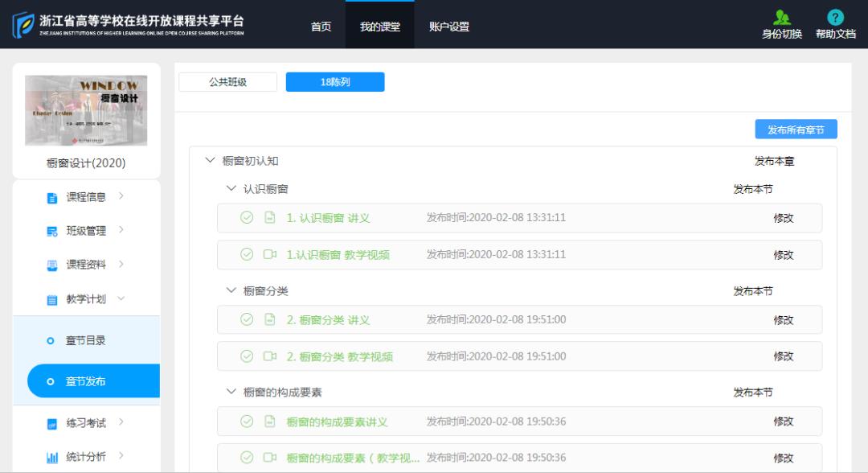The width and height of the screenshot is (868, 473).
Task: Open the help documents (帮助文档) icon
Action: click(835, 18)
